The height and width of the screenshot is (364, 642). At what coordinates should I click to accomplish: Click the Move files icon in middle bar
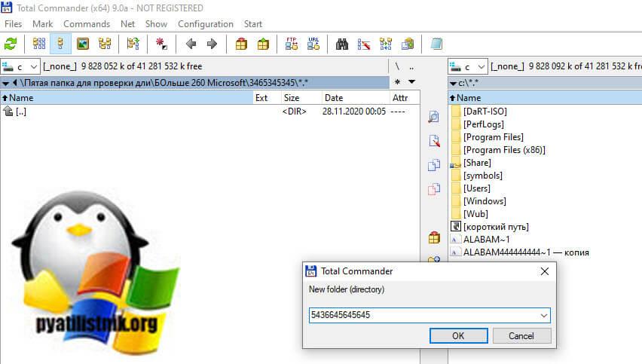[433, 188]
